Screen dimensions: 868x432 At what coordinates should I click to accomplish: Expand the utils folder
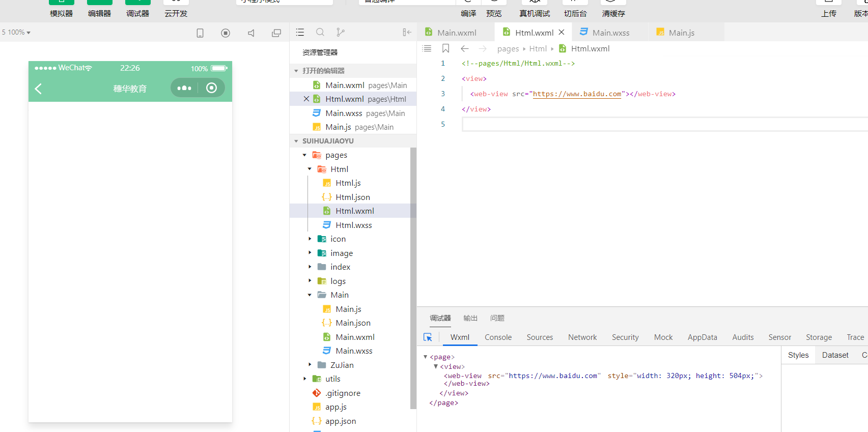[304, 379]
